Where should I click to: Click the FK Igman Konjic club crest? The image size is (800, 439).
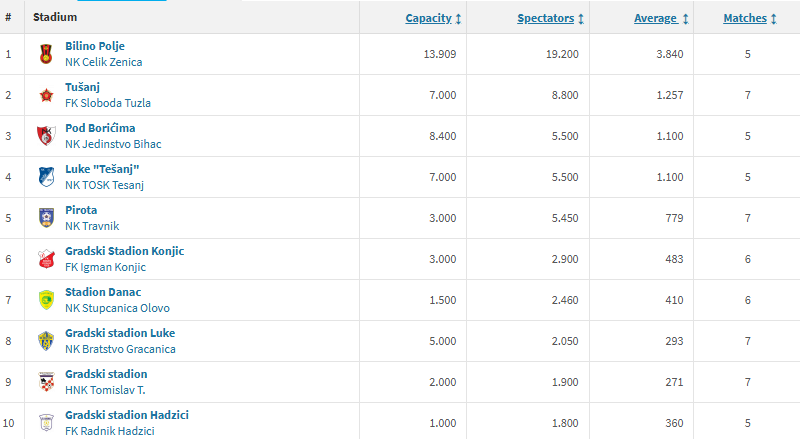click(x=46, y=259)
